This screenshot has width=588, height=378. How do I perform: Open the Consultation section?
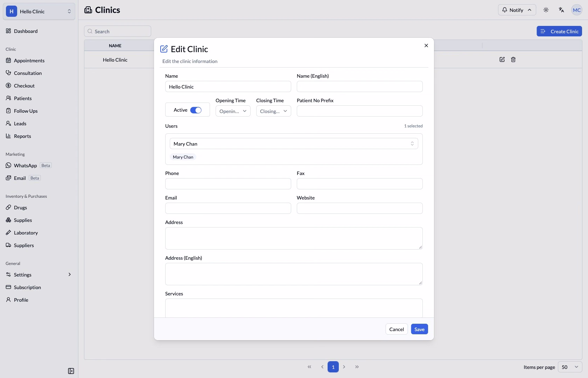(x=39, y=73)
